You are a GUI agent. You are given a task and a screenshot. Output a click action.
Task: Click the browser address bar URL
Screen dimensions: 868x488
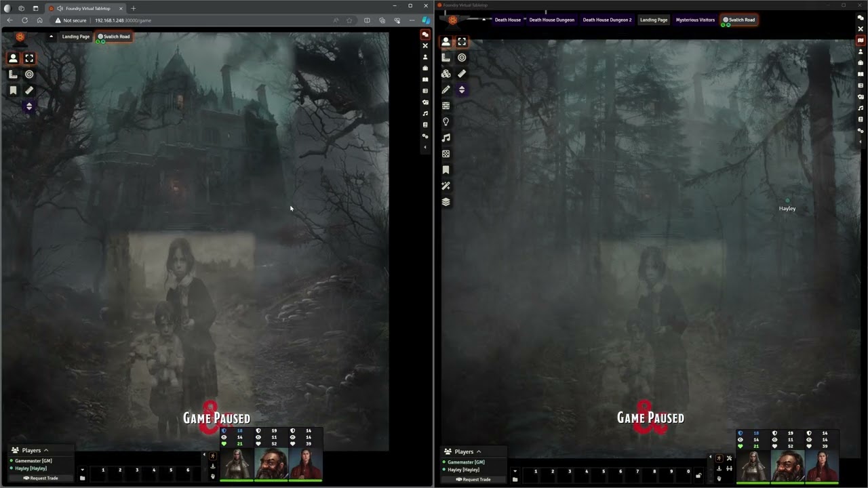tap(123, 20)
